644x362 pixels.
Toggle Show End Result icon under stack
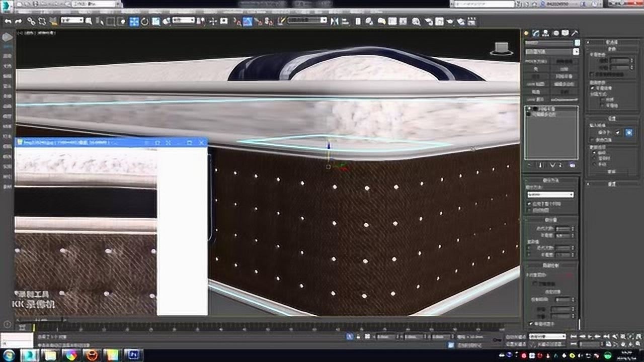(x=540, y=165)
